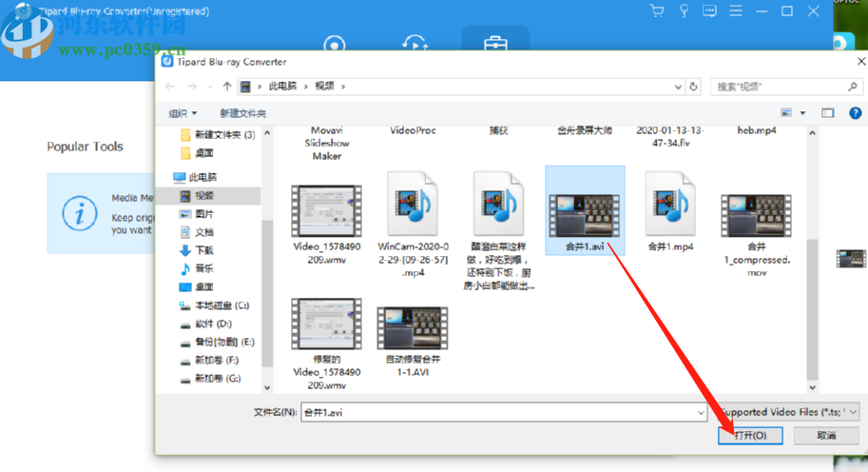
Task: Select 新建文件夹 (3) in sidebar
Action: pyautogui.click(x=218, y=134)
